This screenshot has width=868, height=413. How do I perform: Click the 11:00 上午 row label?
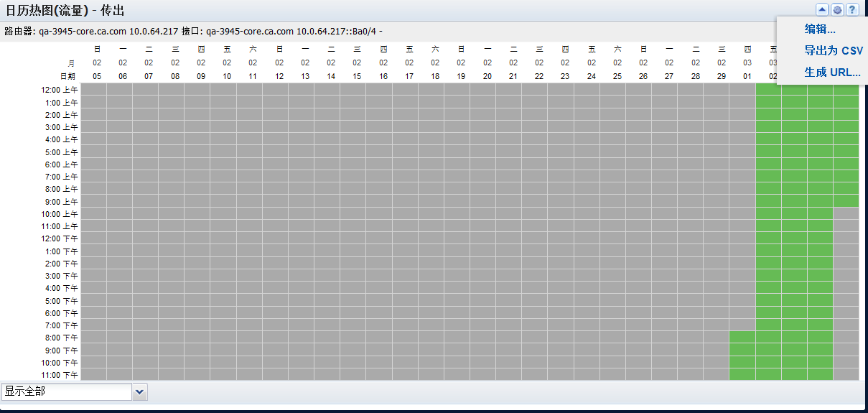[x=61, y=226]
